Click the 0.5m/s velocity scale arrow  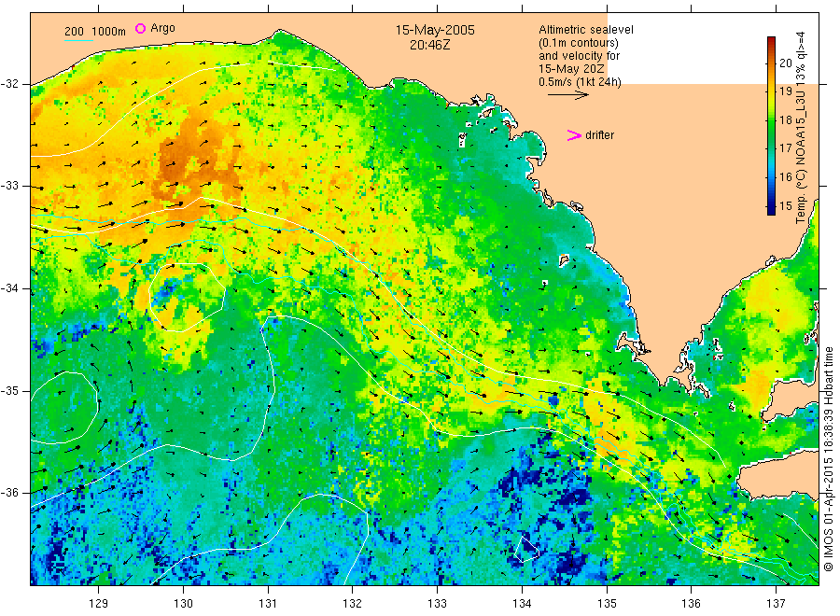pyautogui.click(x=567, y=95)
